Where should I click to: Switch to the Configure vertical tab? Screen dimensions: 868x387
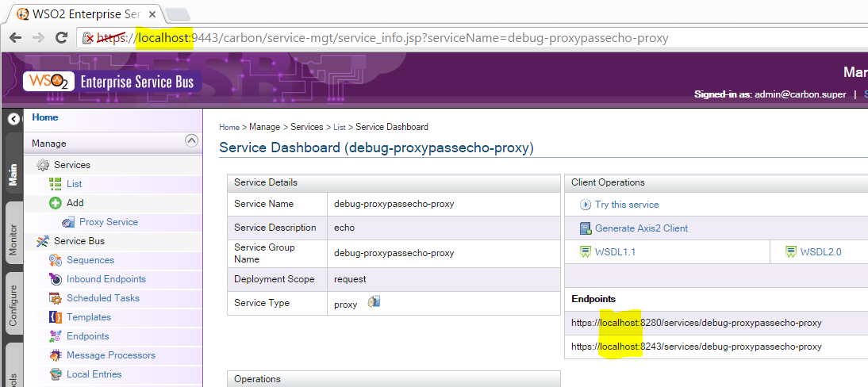click(13, 305)
